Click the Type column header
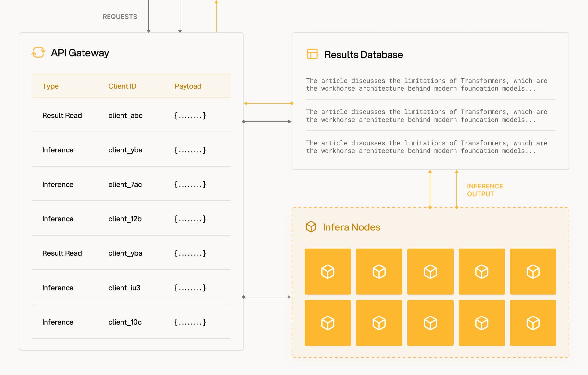 [x=50, y=86]
